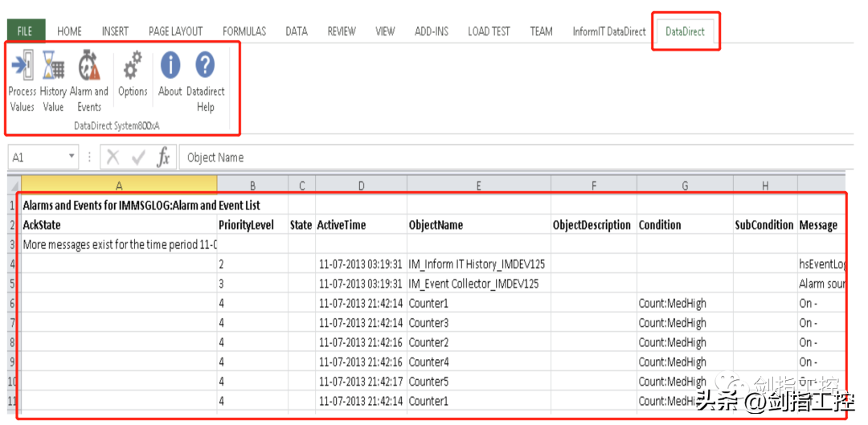Select priority level 2 cell
The height and width of the screenshot is (425, 868).
click(252, 264)
